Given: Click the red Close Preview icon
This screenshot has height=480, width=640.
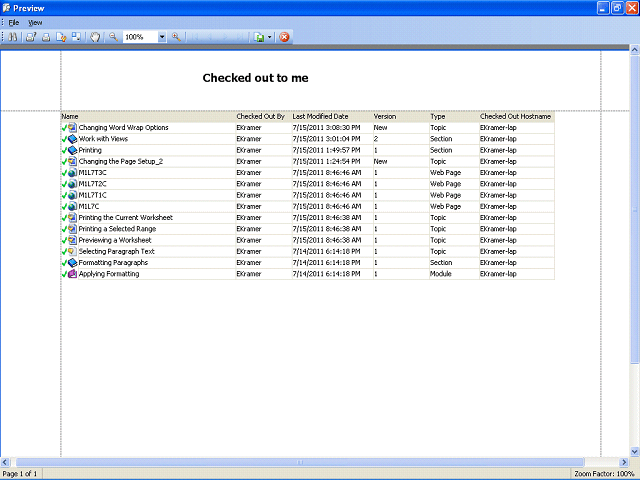Looking at the screenshot, I should pos(284,37).
